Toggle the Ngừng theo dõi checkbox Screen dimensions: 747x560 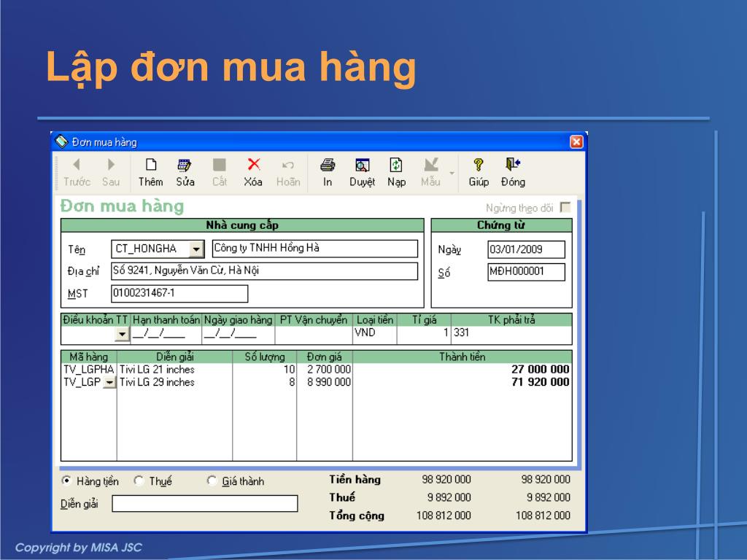(565, 208)
